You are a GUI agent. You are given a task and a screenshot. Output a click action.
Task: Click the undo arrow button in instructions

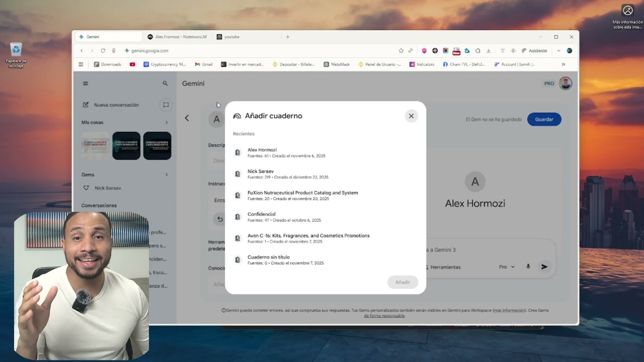(219, 219)
